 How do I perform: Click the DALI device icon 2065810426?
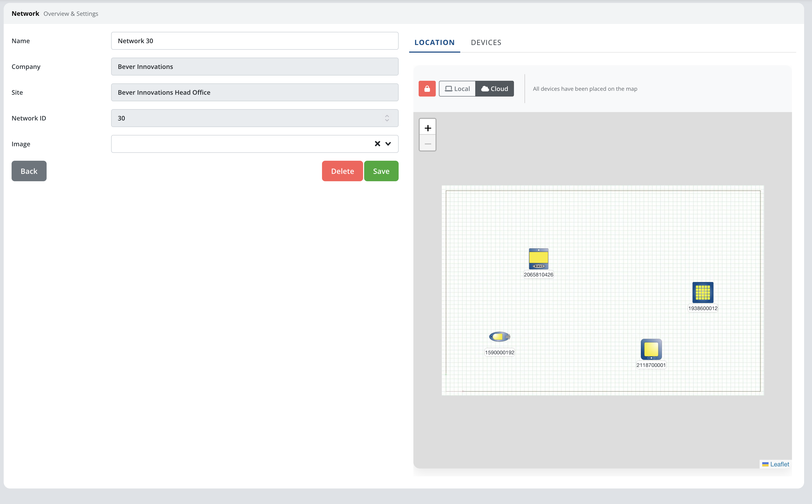click(x=538, y=259)
